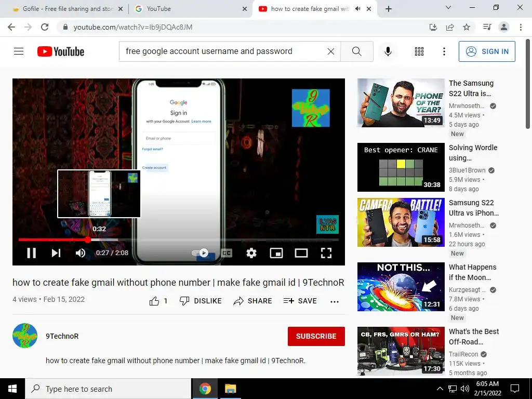
Task: Open media control icon in Chrome toolbar
Action: coord(487,27)
